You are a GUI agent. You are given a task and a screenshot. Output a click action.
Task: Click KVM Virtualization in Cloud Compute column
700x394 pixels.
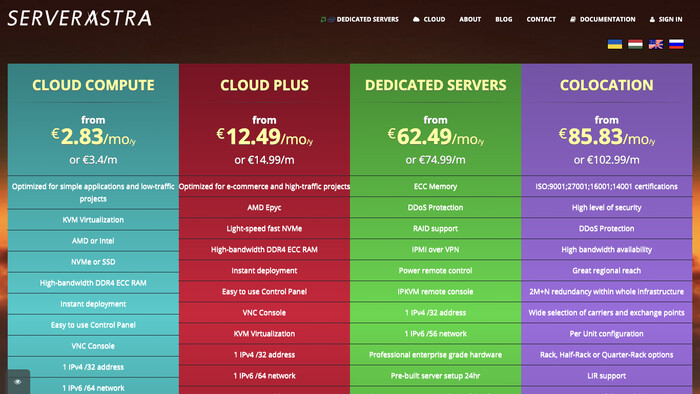coord(93,220)
